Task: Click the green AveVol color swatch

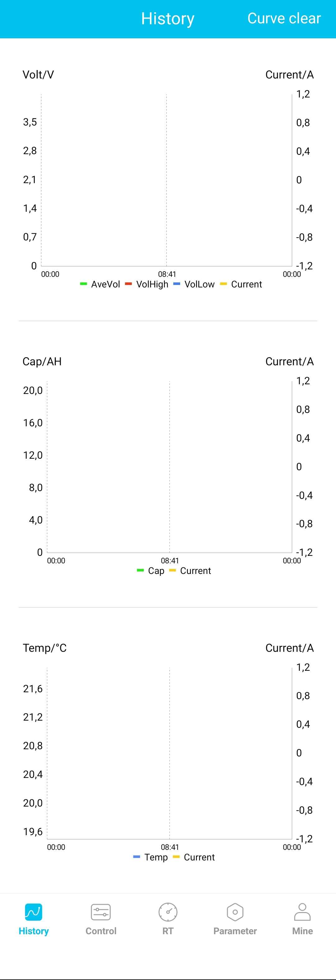Action: click(x=84, y=284)
